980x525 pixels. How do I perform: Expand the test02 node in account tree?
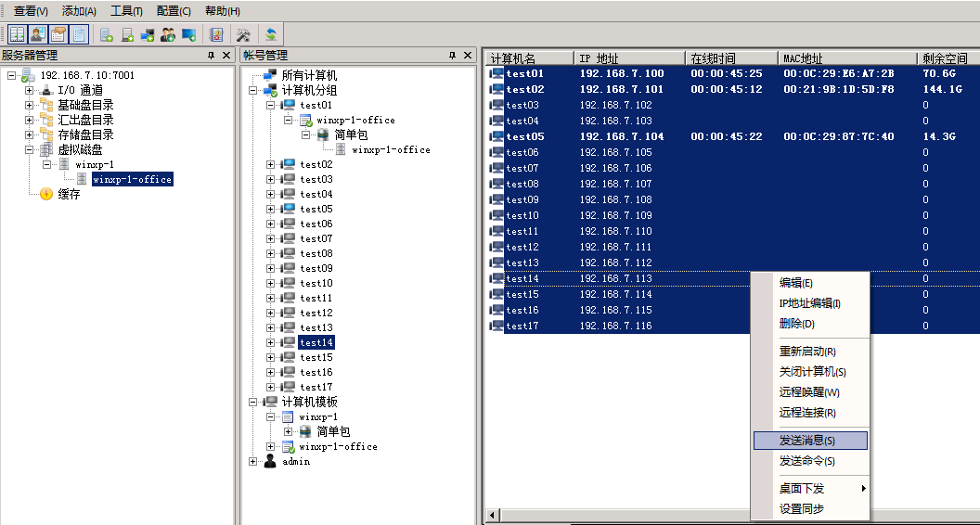(x=271, y=164)
